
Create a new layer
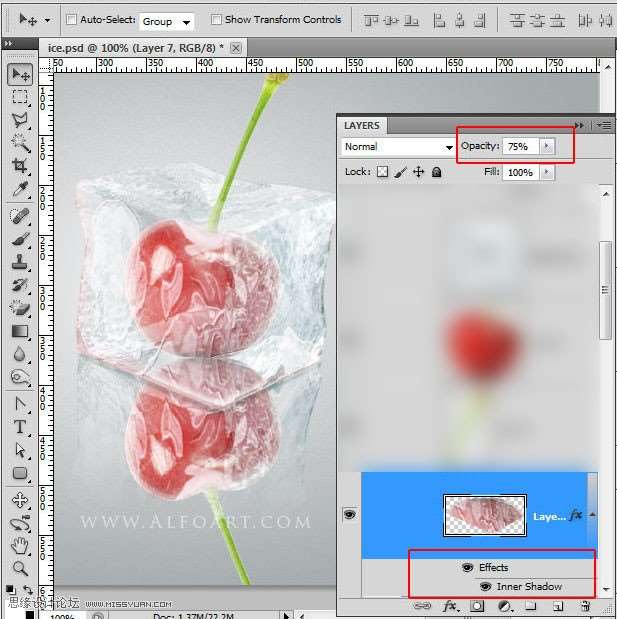click(x=558, y=606)
